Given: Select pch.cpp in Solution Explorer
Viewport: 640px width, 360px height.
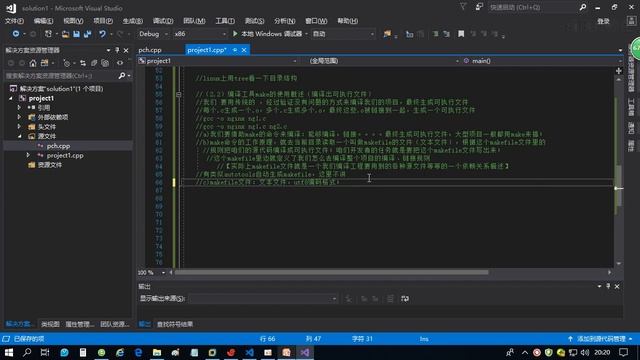Looking at the screenshot, I should click(x=58, y=146).
